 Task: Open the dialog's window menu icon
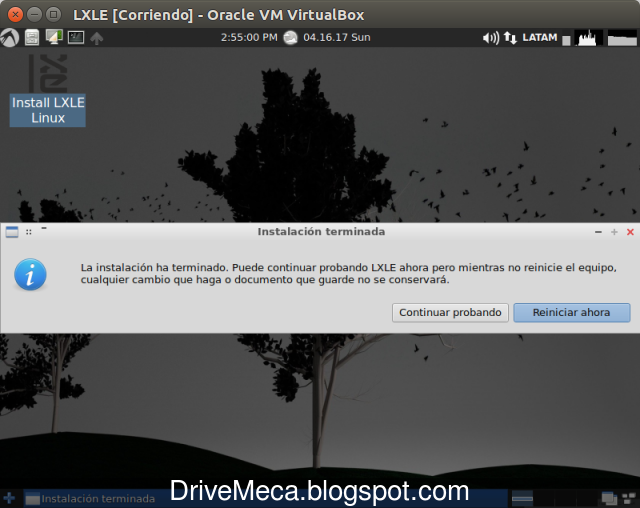coord(12,232)
